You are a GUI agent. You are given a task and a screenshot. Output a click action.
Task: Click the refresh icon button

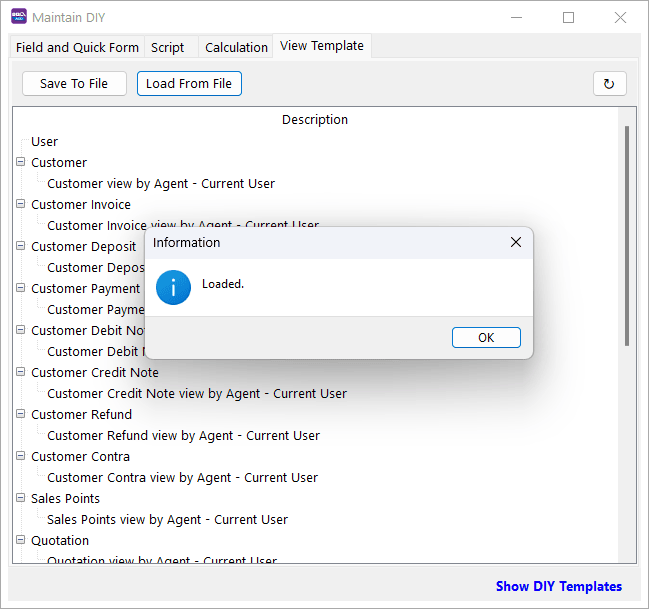[609, 84]
